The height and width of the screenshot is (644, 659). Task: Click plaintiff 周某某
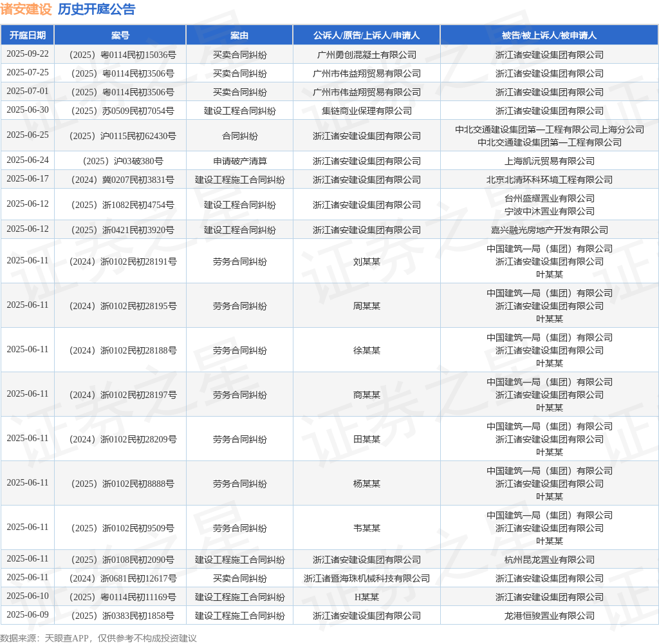pos(366,306)
